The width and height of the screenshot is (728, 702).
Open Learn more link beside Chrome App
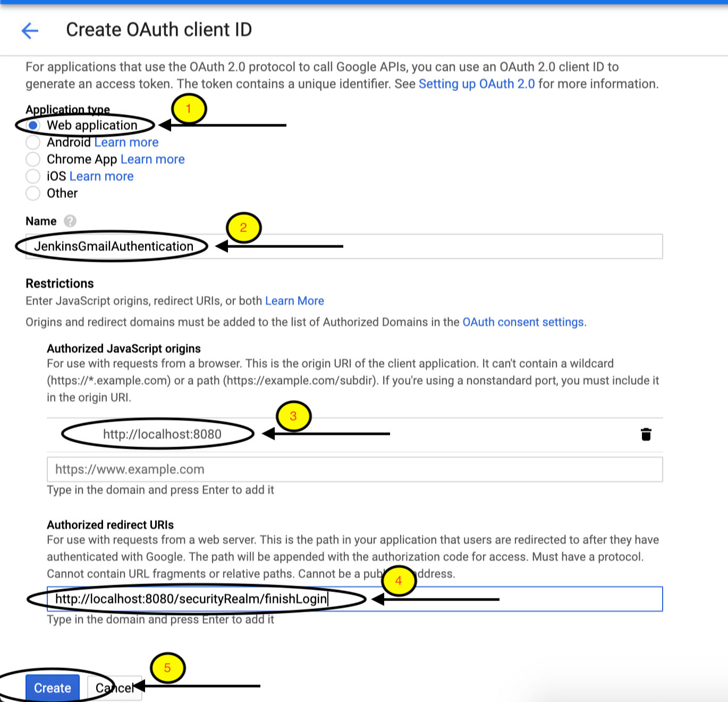tap(153, 159)
